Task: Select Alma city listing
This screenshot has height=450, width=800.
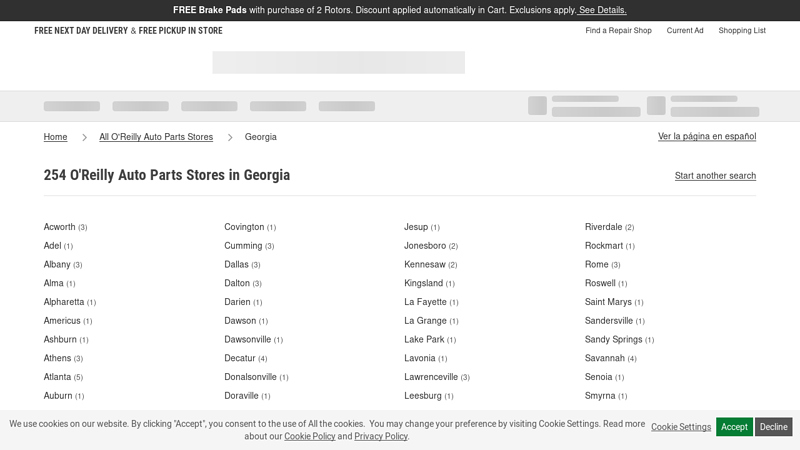Action: (59, 283)
